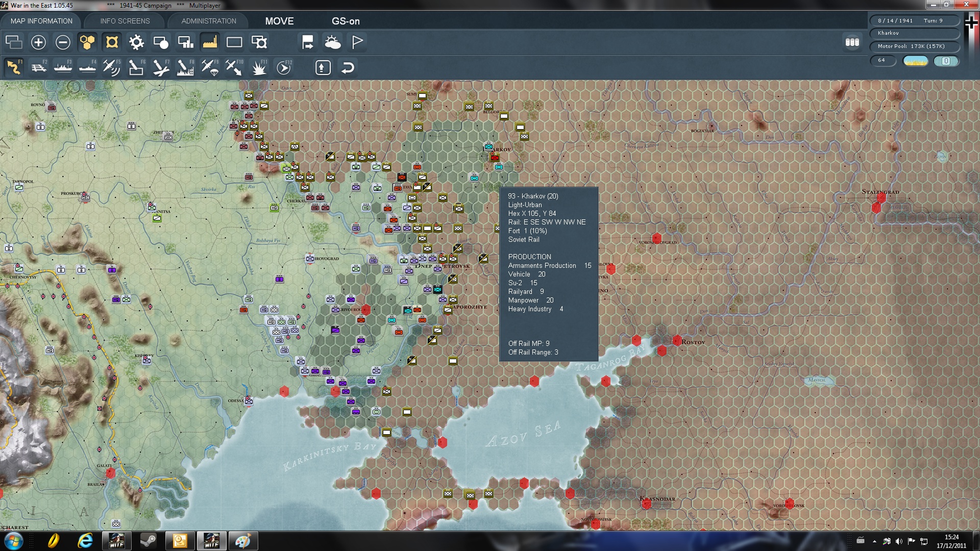This screenshot has width=980, height=551.
Task: Click the clear weather indicator
Action: point(915,61)
